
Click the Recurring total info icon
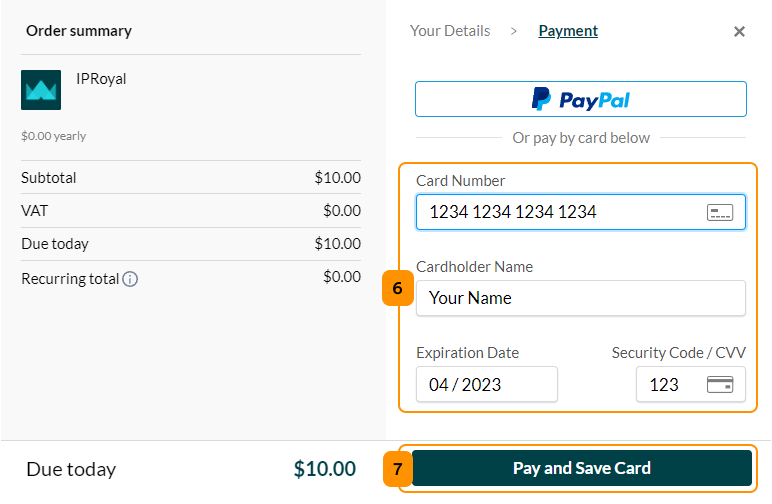pos(130,279)
